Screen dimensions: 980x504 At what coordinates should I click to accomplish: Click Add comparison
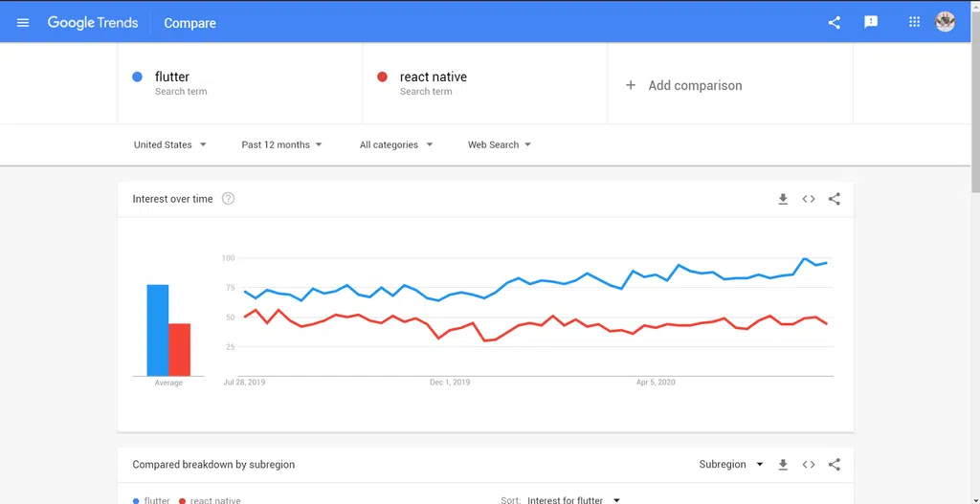click(x=683, y=85)
